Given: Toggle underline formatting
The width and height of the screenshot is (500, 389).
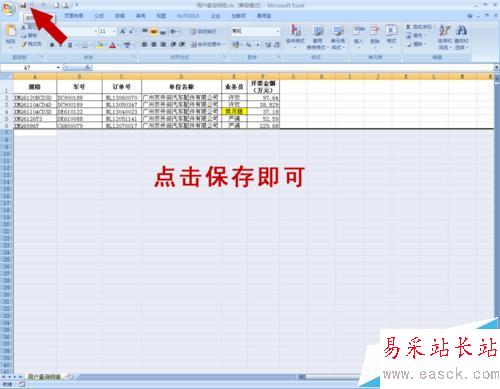Looking at the screenshot, I should click(x=70, y=45).
